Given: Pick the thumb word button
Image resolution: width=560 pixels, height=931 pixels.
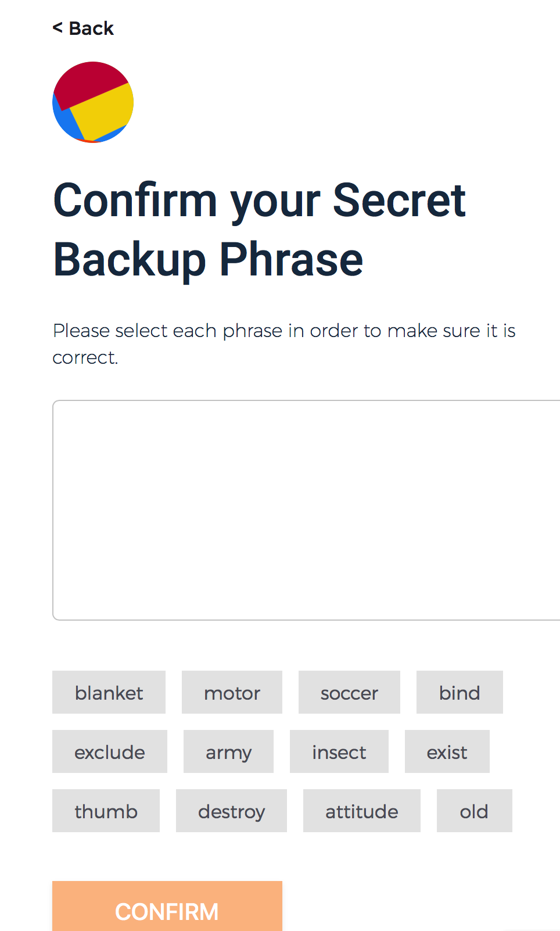Looking at the screenshot, I should [106, 811].
